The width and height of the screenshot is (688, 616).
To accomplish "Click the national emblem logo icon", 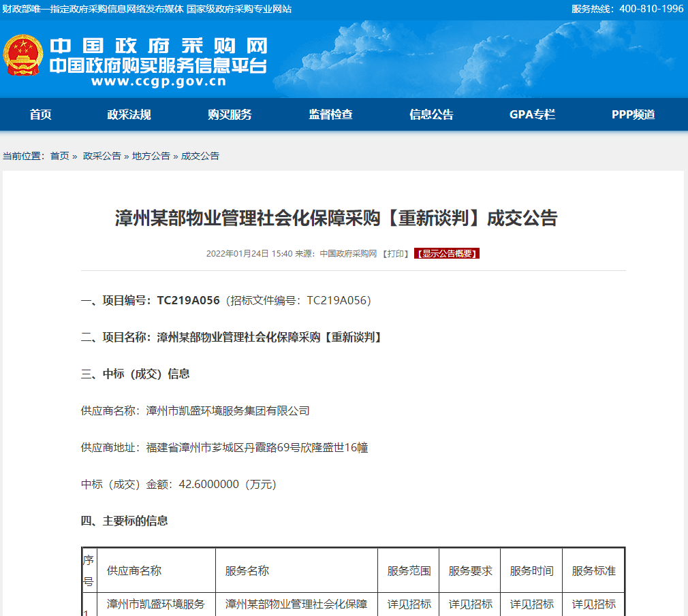I will pyautogui.click(x=22, y=55).
